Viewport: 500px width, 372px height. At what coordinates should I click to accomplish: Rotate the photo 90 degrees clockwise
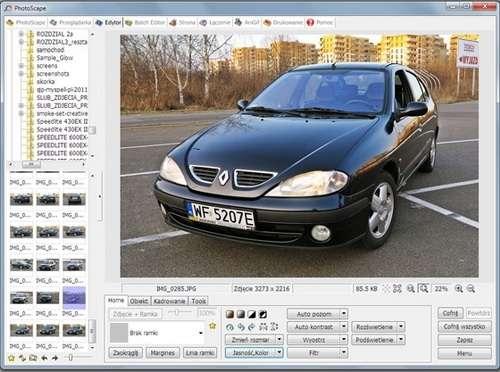click(x=252, y=327)
